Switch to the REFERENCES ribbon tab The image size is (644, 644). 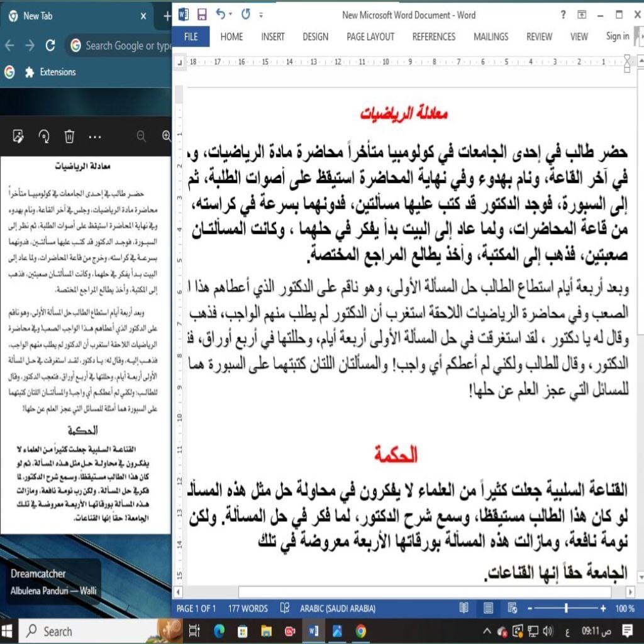[x=434, y=36]
